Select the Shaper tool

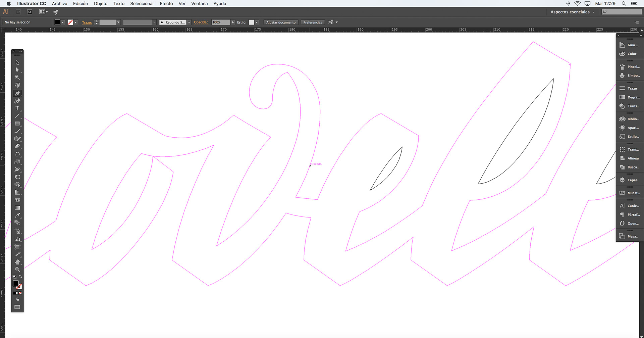(17, 139)
